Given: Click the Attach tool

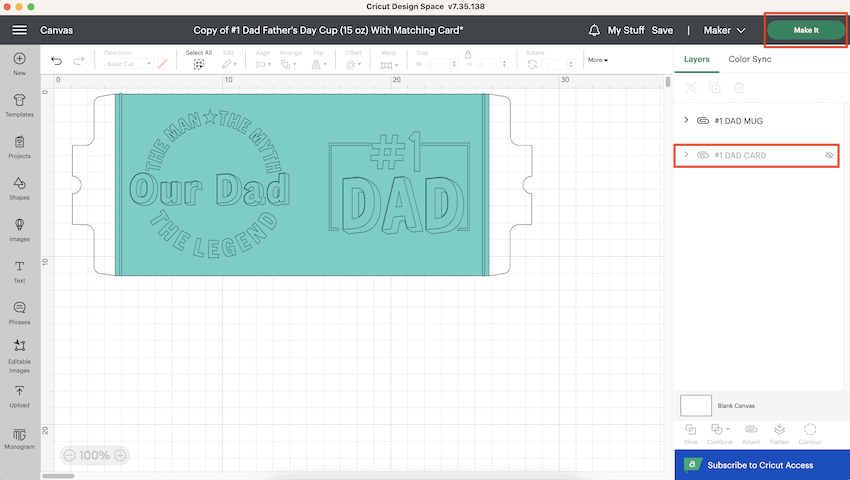Looking at the screenshot, I should tap(751, 433).
